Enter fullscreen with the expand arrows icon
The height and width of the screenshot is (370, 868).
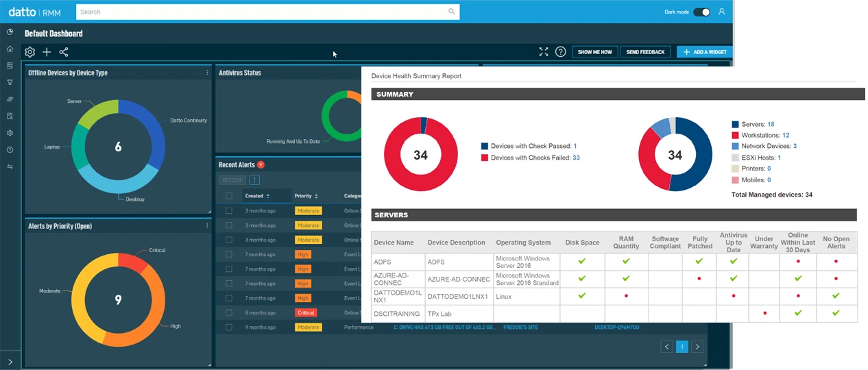click(x=544, y=52)
